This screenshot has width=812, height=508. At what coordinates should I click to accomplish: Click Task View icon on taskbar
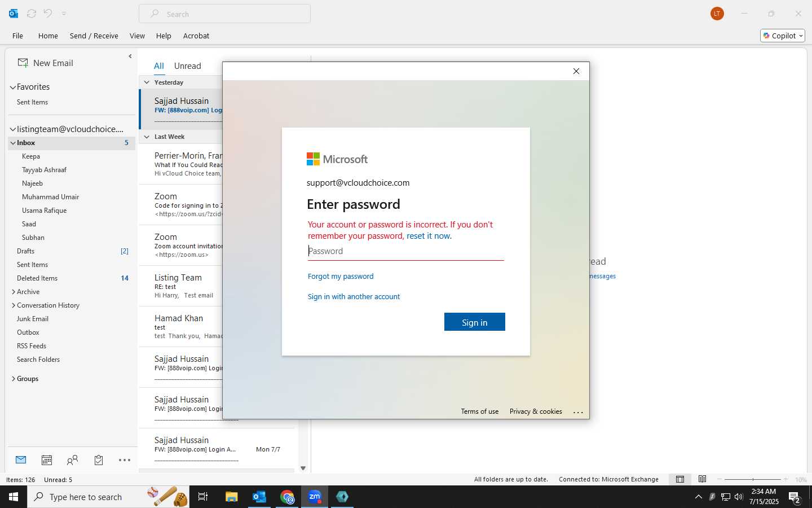click(x=203, y=497)
